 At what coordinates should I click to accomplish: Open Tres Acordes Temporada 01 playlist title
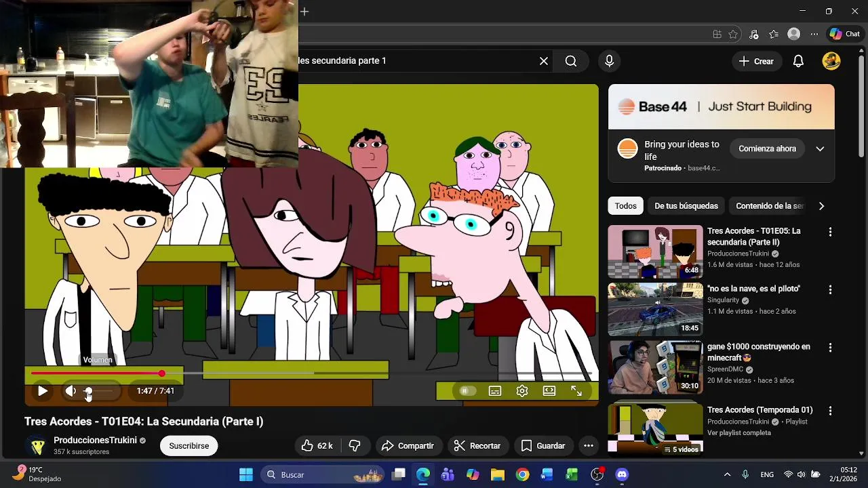tap(759, 410)
